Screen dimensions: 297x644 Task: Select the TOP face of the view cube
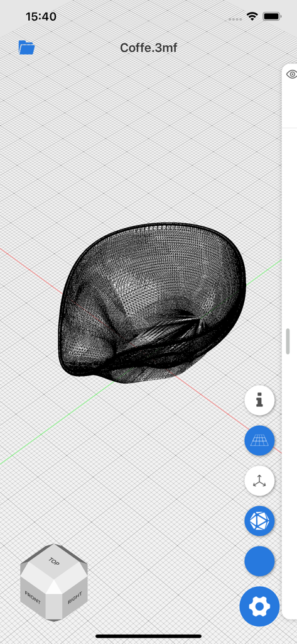[x=53, y=561]
